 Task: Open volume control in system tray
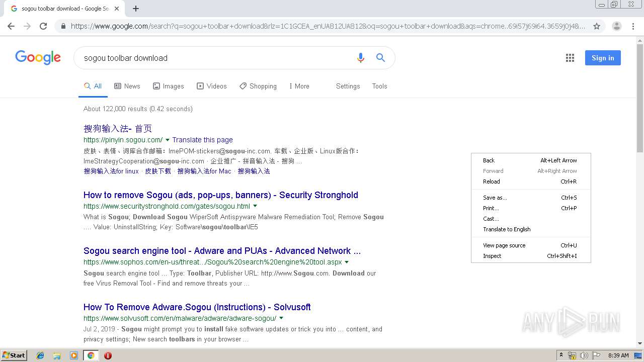pyautogui.click(x=584, y=355)
